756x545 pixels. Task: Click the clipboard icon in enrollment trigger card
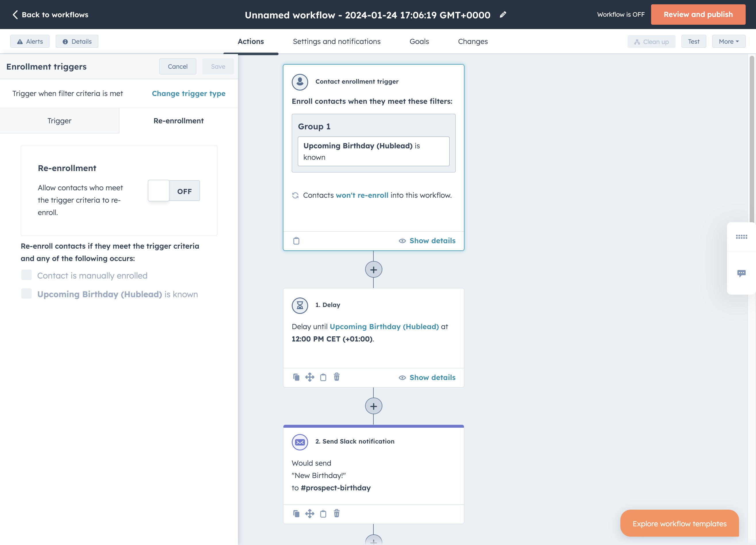coord(296,241)
